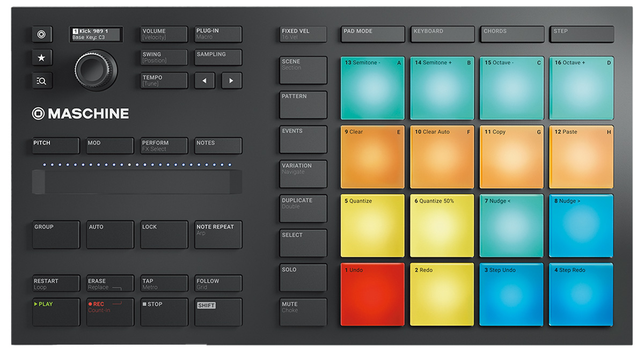
Task: Tap teal pad 13 Semitone -
Action: (x=372, y=88)
